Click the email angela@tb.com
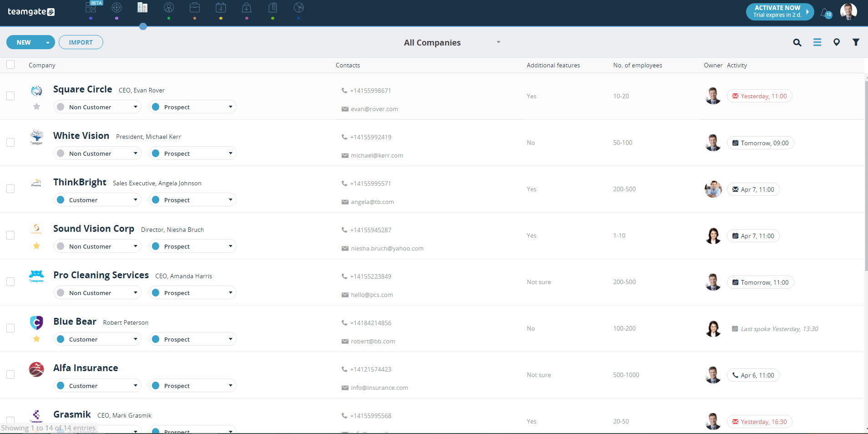The height and width of the screenshot is (434, 868). pos(373,202)
